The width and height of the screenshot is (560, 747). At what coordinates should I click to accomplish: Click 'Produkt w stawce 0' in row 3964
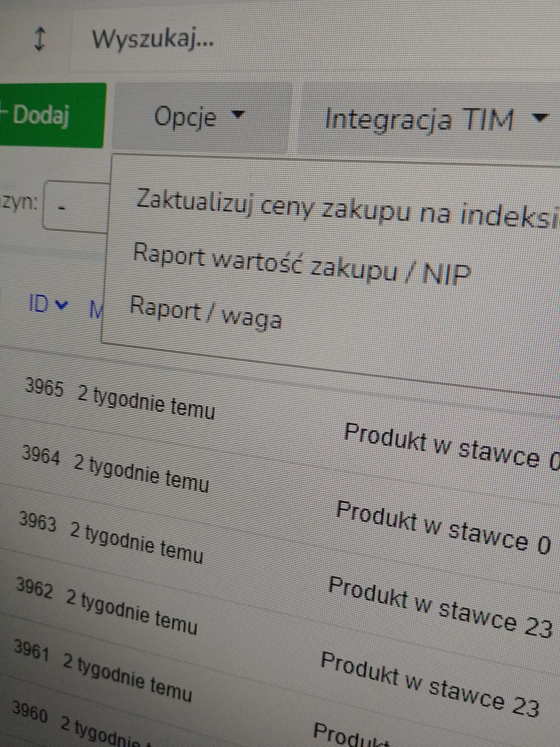(443, 527)
